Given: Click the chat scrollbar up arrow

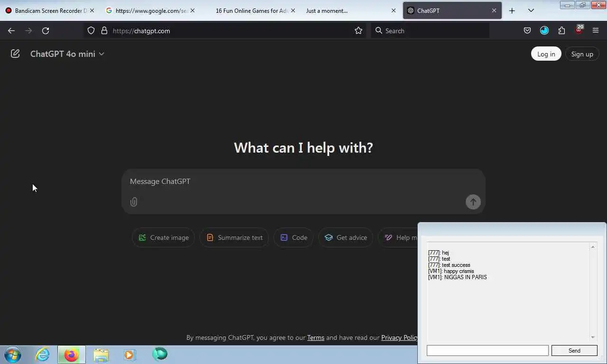Looking at the screenshot, I should 593,247.
